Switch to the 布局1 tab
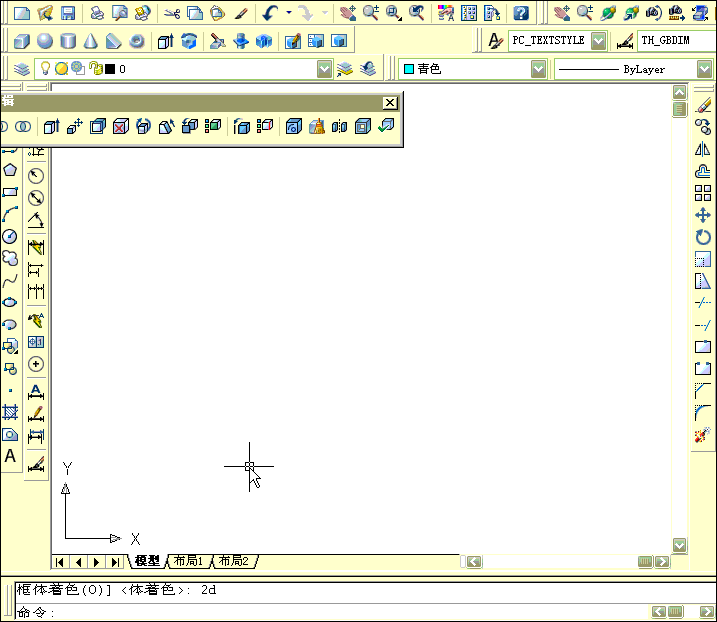 click(188, 561)
